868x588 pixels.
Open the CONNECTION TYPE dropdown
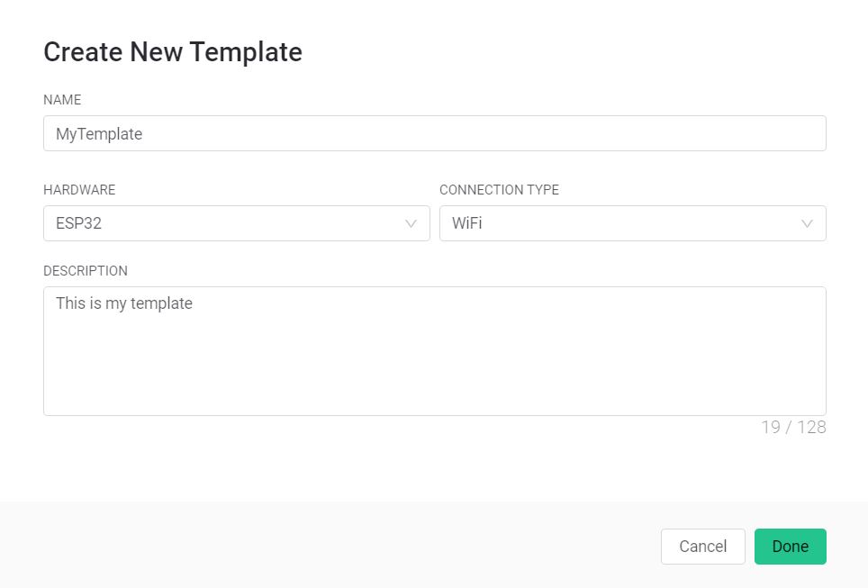click(x=633, y=223)
